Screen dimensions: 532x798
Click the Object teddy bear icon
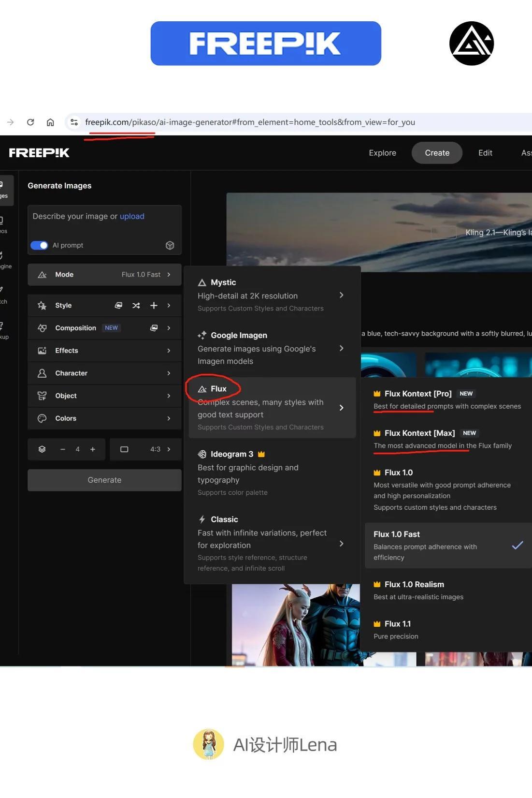pos(42,396)
